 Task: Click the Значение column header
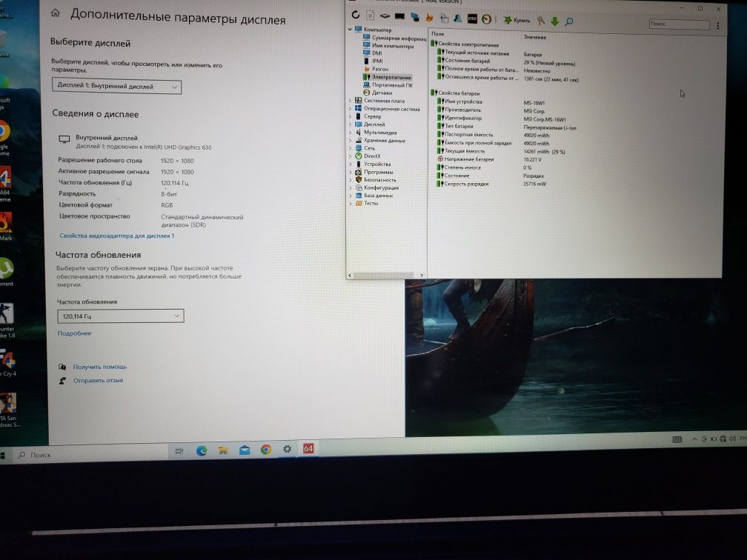click(535, 37)
